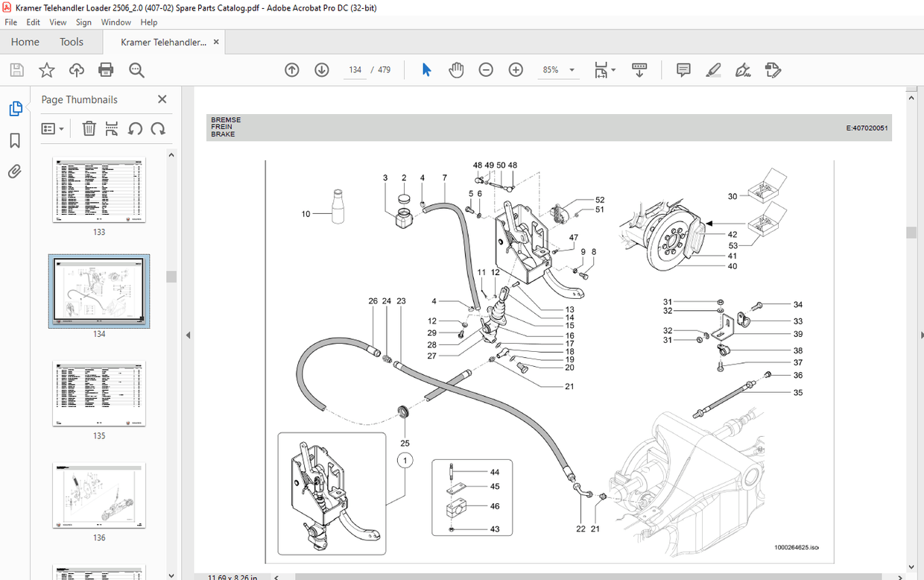Screen dimensions: 924x580
Task: Click the Print icon
Action: pos(106,69)
